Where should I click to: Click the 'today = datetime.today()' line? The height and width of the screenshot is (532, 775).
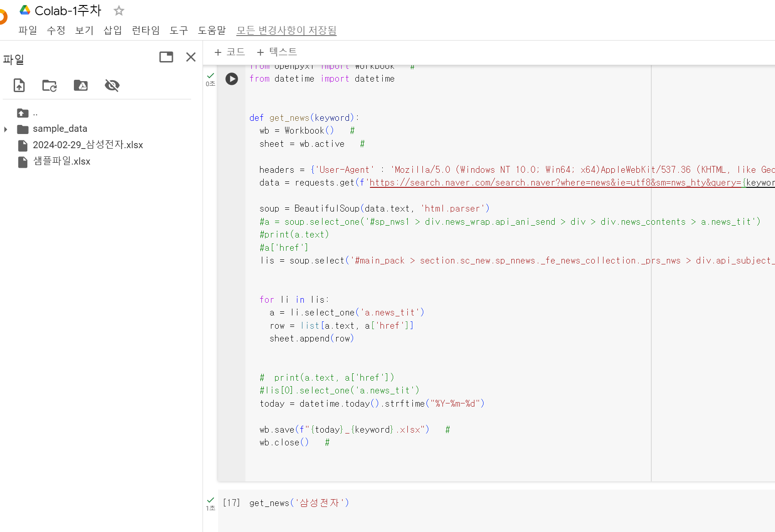[x=372, y=404]
